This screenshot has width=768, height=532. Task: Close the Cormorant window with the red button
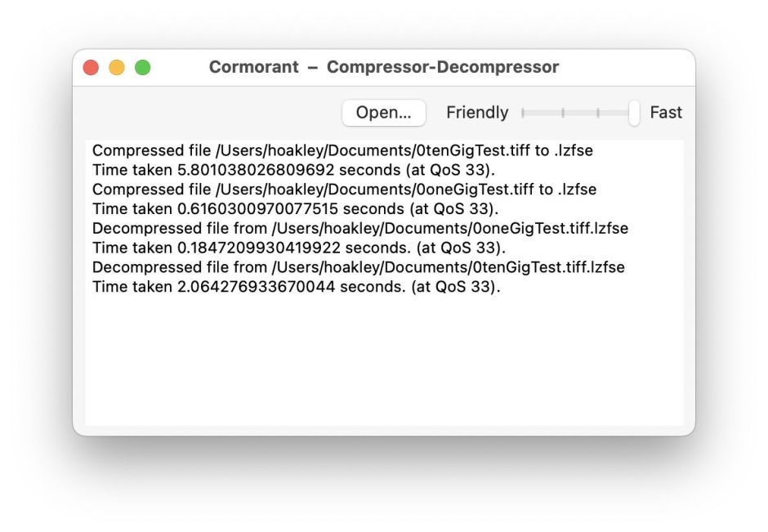[x=91, y=68]
